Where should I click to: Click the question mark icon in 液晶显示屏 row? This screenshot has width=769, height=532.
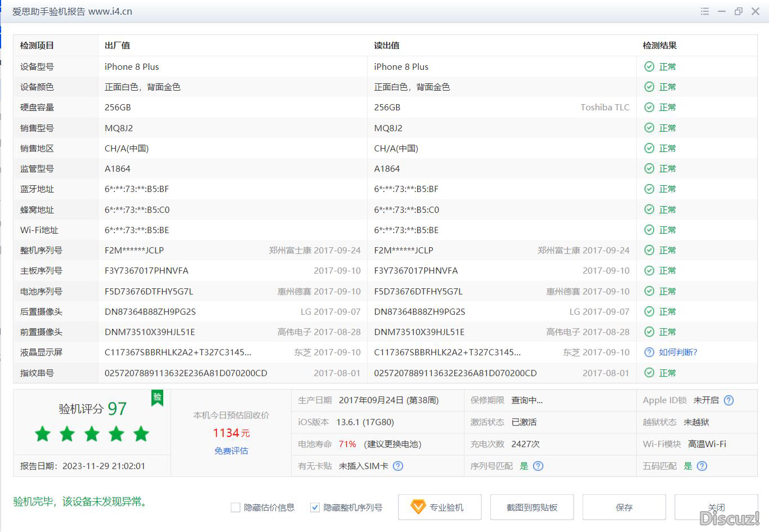(649, 352)
